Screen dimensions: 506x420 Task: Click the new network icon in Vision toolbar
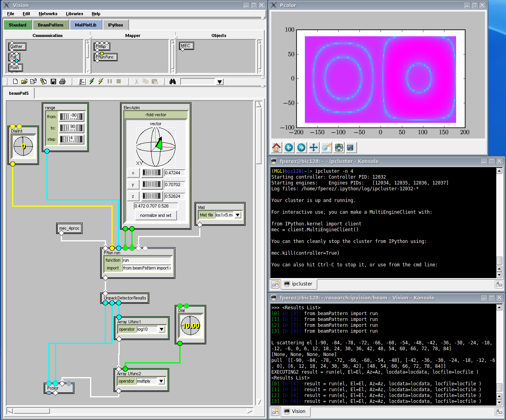coord(15,82)
